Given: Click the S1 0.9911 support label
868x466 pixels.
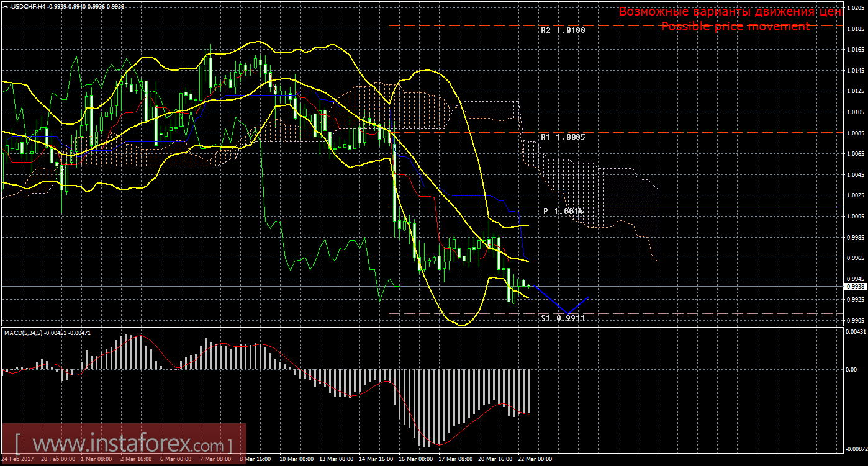Looking at the screenshot, I should tap(563, 318).
